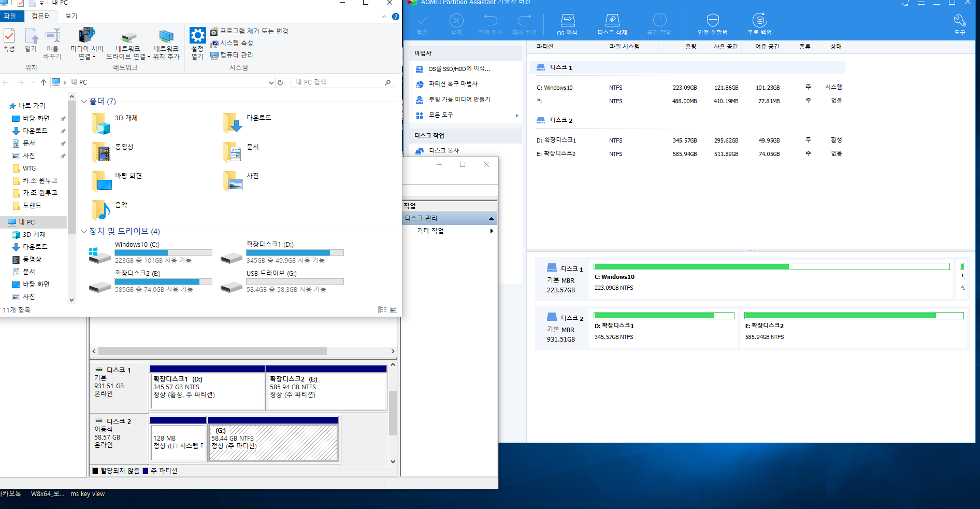
Task: Click 파일 시스템 column header
Action: coord(624,47)
